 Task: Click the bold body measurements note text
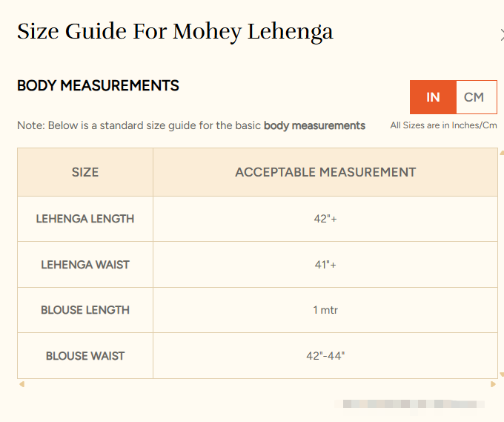click(x=314, y=125)
